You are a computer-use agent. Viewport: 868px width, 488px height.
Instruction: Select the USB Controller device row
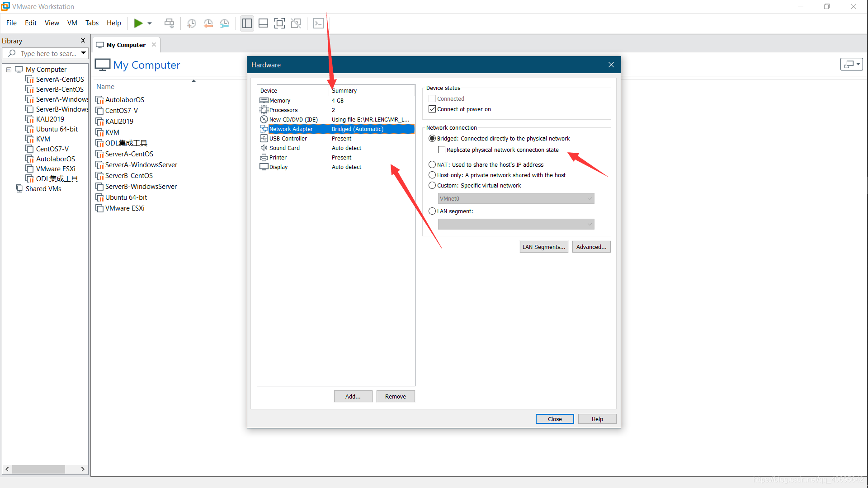[x=335, y=139]
